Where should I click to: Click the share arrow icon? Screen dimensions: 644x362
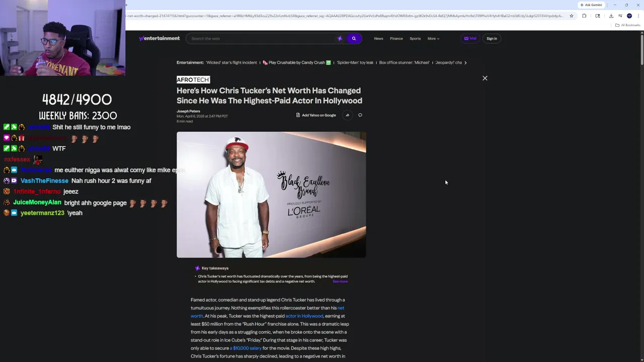(347, 115)
